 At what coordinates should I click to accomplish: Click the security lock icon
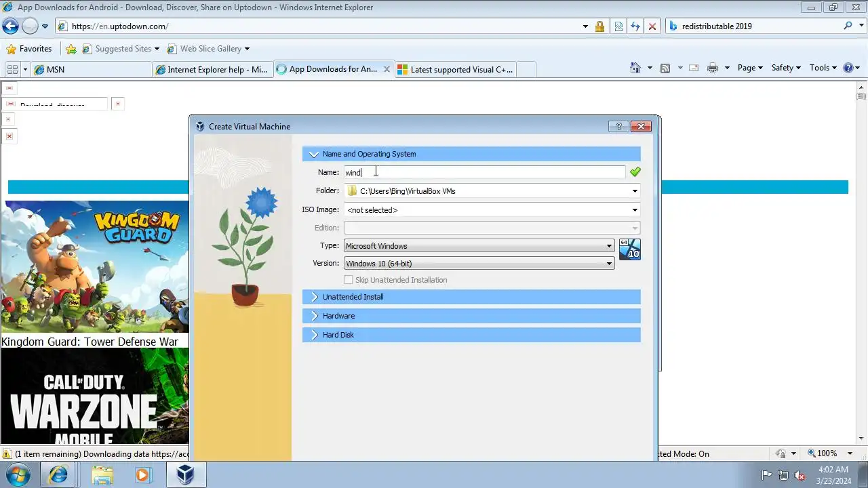(599, 26)
